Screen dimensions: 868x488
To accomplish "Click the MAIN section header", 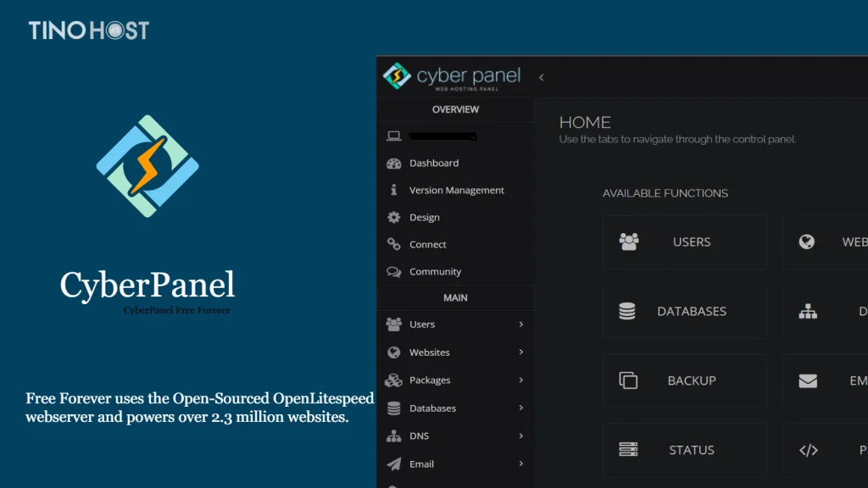I will click(x=455, y=297).
